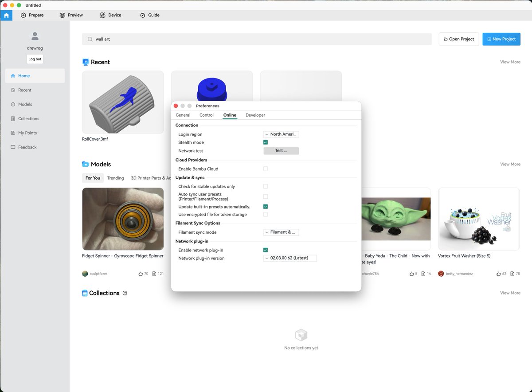Select Models in the sidebar
The width and height of the screenshot is (532, 392).
[x=35, y=104]
